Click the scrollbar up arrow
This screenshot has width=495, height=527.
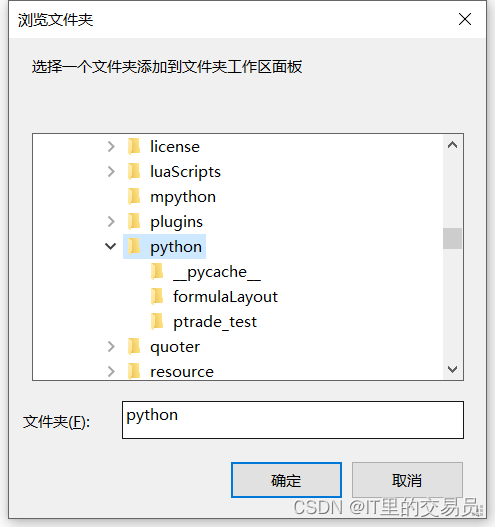pyautogui.click(x=453, y=145)
